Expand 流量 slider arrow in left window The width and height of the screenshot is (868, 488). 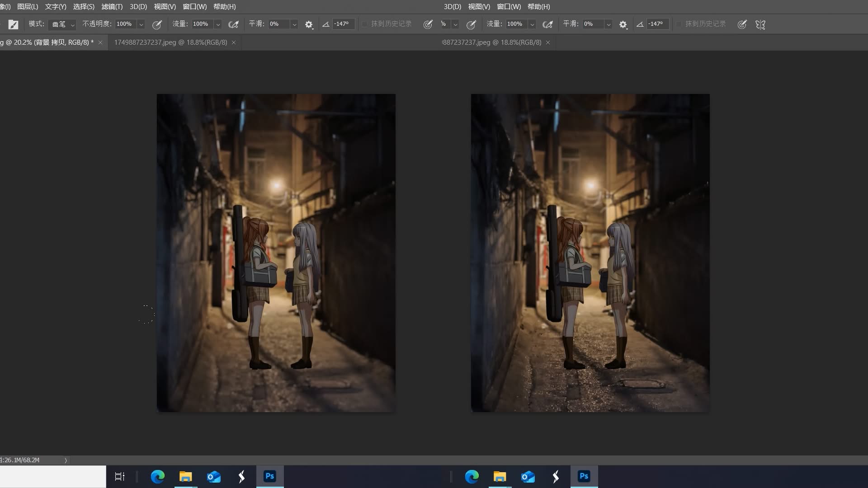[218, 24]
